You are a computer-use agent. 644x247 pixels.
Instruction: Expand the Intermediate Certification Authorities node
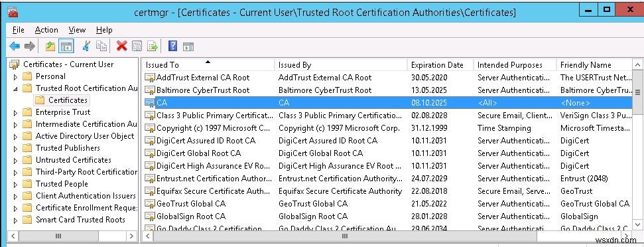tap(16, 125)
